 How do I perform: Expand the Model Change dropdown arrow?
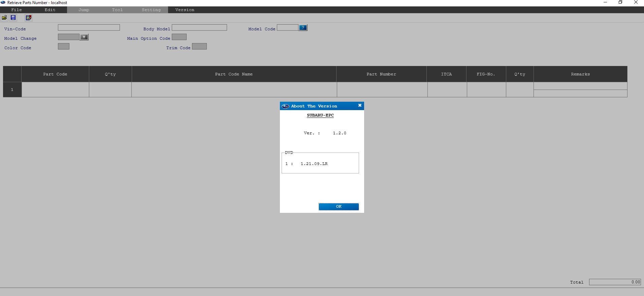tap(84, 37)
